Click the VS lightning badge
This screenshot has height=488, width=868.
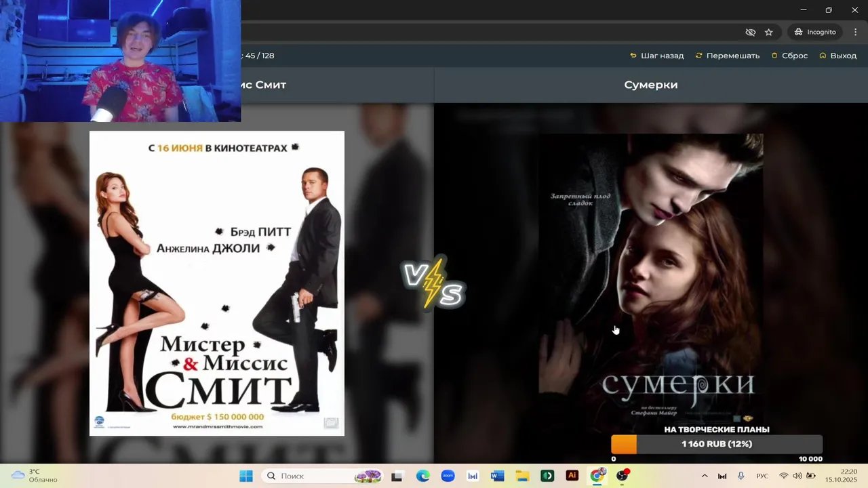point(434,283)
